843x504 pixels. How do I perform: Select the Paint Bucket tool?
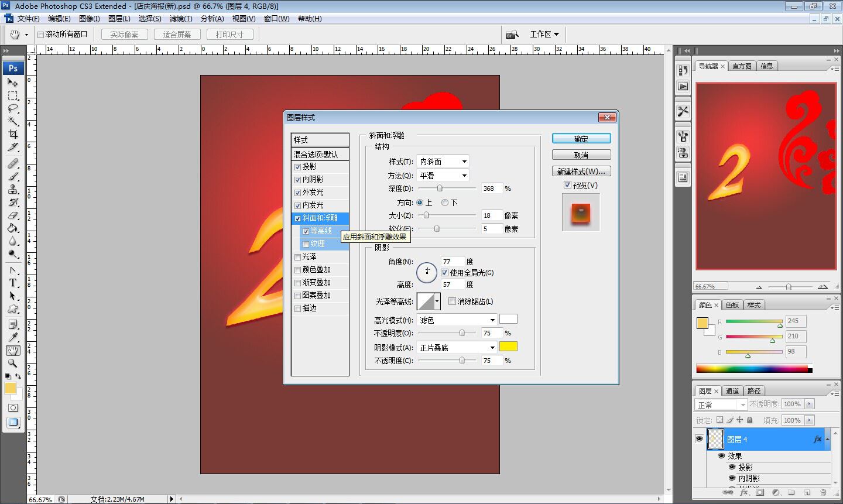13,228
